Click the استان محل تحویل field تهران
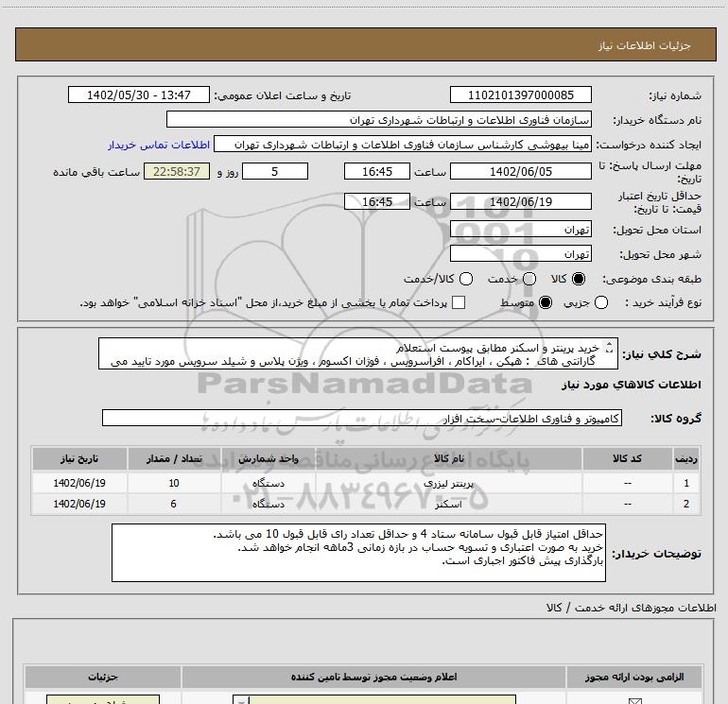 tap(520, 230)
